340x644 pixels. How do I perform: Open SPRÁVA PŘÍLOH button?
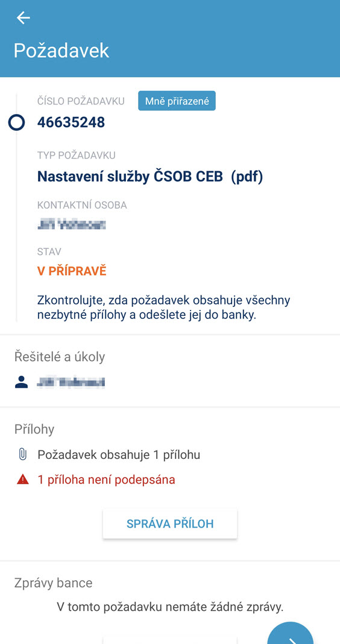coord(170,523)
